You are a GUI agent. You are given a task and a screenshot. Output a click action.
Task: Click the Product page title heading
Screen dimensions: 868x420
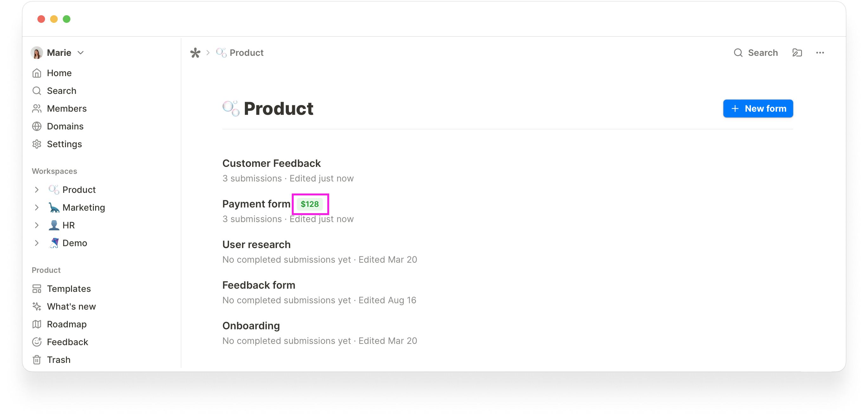pos(278,108)
